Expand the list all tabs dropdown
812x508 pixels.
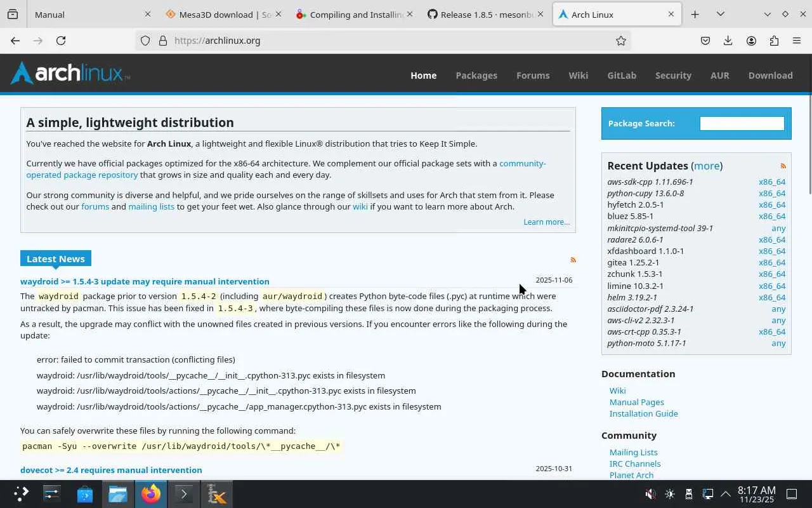[721, 14]
